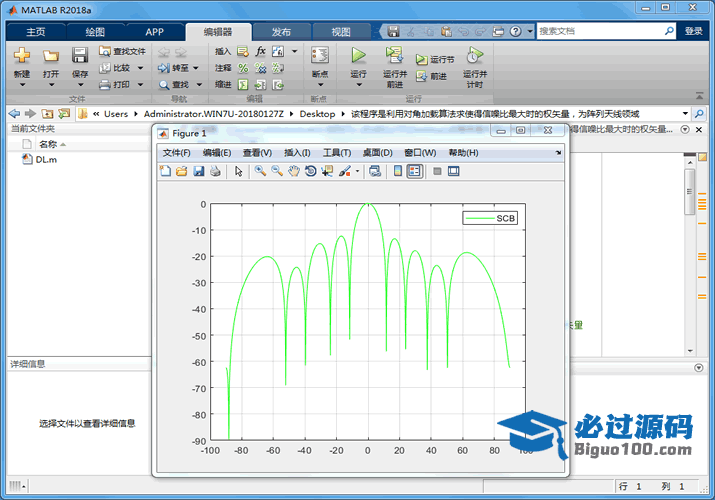Switch to the 视图 tab
715x500 pixels.
point(341,32)
